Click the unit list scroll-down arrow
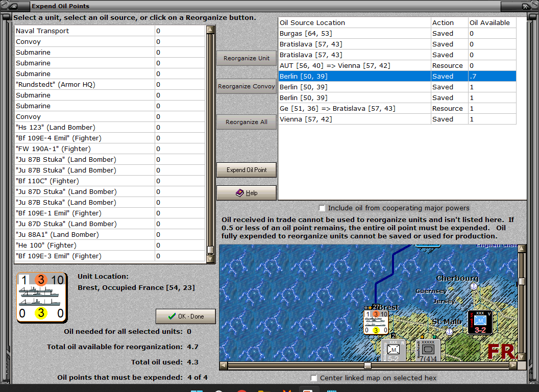Viewport: 539px width, 392px height. [210, 259]
